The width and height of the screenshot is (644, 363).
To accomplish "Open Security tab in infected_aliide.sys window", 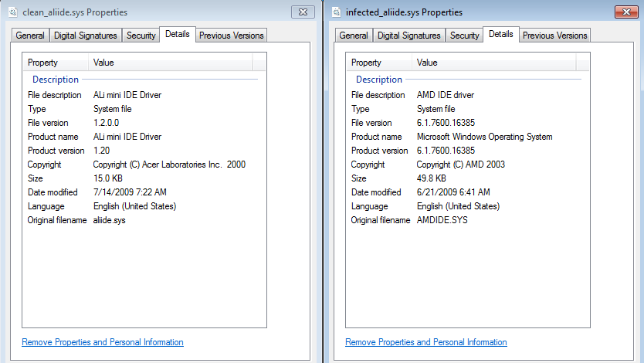I will (x=465, y=36).
